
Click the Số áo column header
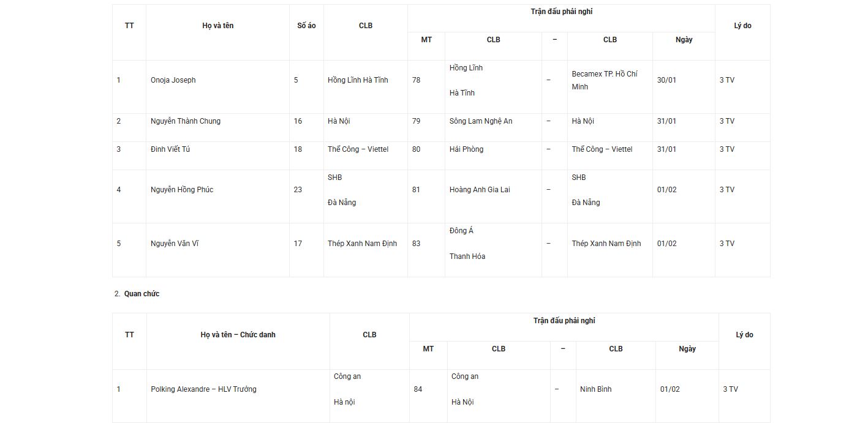click(x=306, y=26)
